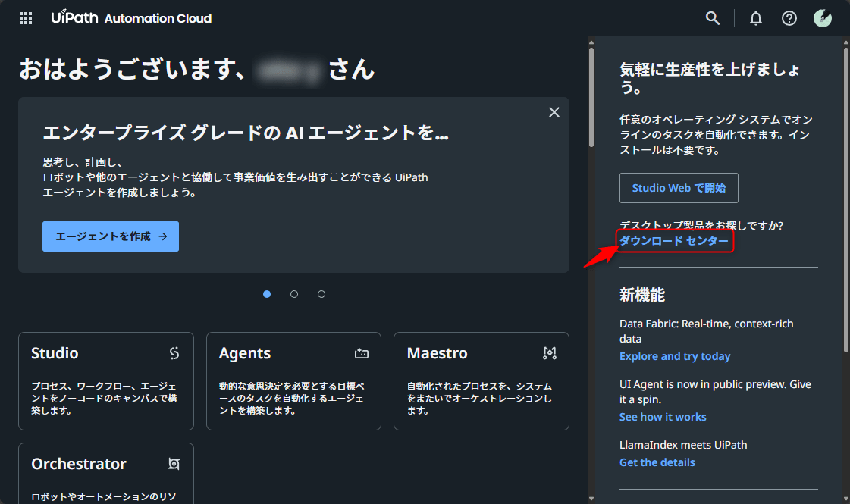Viewport: 850px width, 504px height.
Task: Open the ダウンロード センター link
Action: point(672,240)
